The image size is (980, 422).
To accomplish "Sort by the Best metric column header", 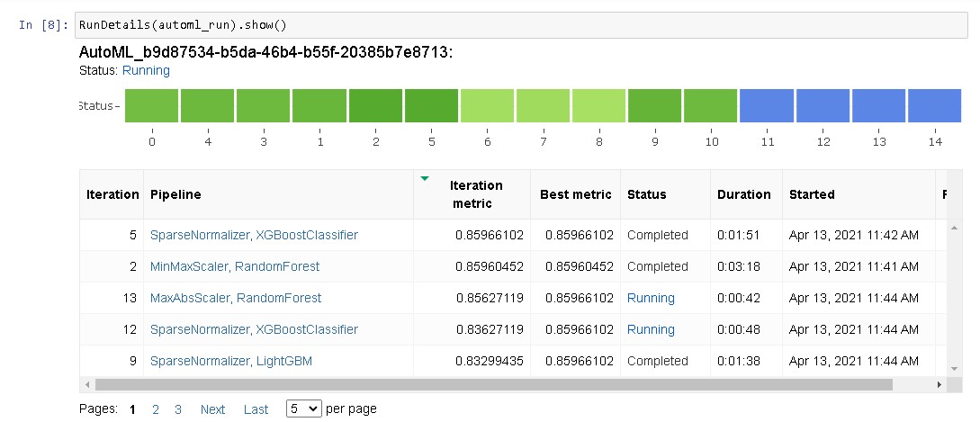I will [576, 194].
